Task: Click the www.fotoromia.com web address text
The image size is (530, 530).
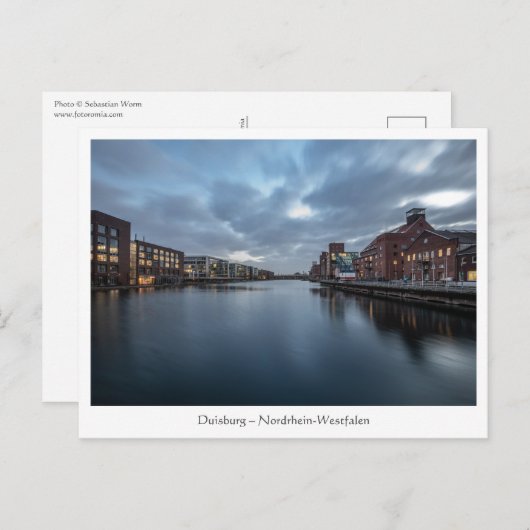Action: tap(88, 114)
